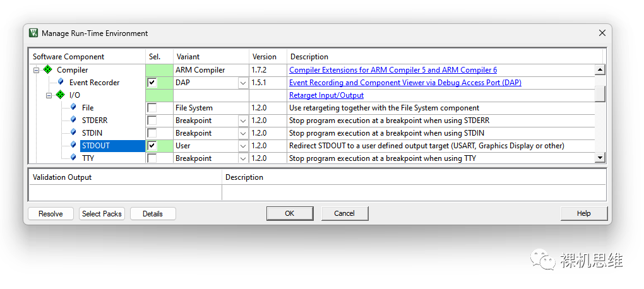Uncheck the Event Recorder checkbox
This screenshot has height=289, width=644.
point(152,83)
